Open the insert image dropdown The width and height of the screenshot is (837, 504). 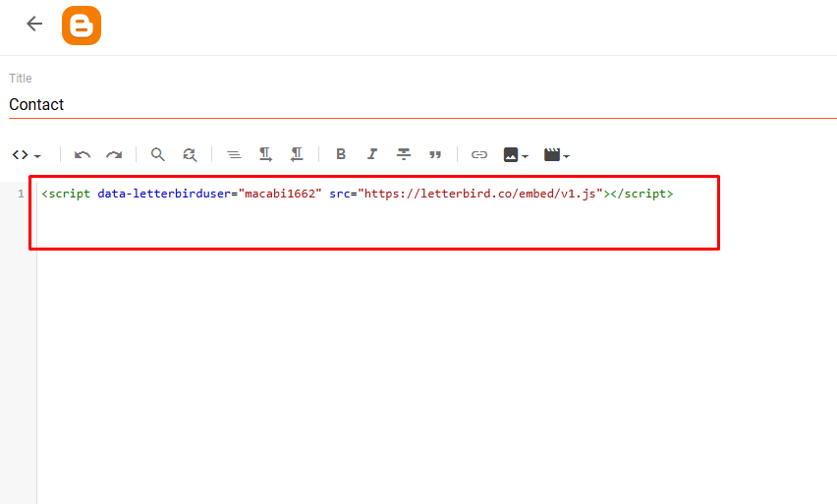pos(516,155)
